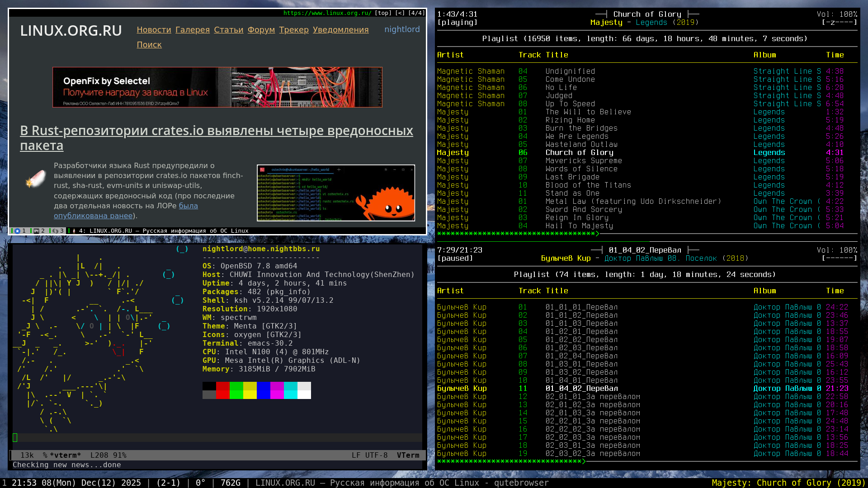Image resolution: width=868 pixels, height=488 pixels.
Task: Click the green progress bar under Majesty playlist
Action: [518, 234]
